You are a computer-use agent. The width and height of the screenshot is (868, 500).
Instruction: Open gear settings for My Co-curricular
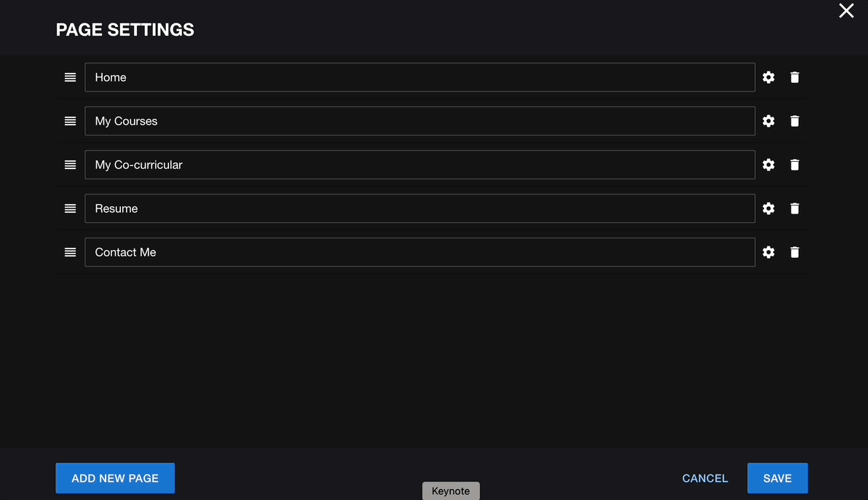click(x=768, y=165)
